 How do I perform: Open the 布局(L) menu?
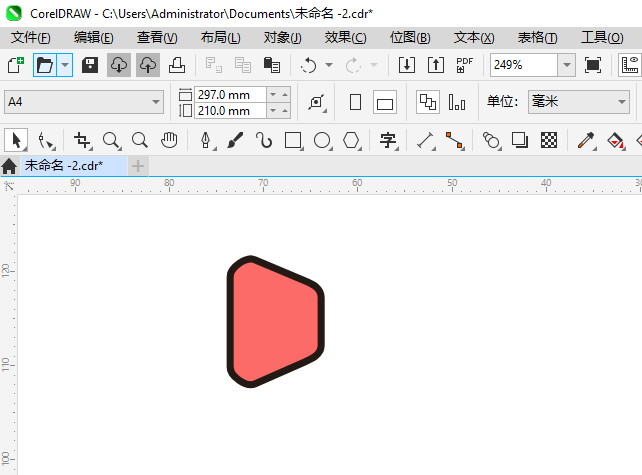click(x=221, y=38)
